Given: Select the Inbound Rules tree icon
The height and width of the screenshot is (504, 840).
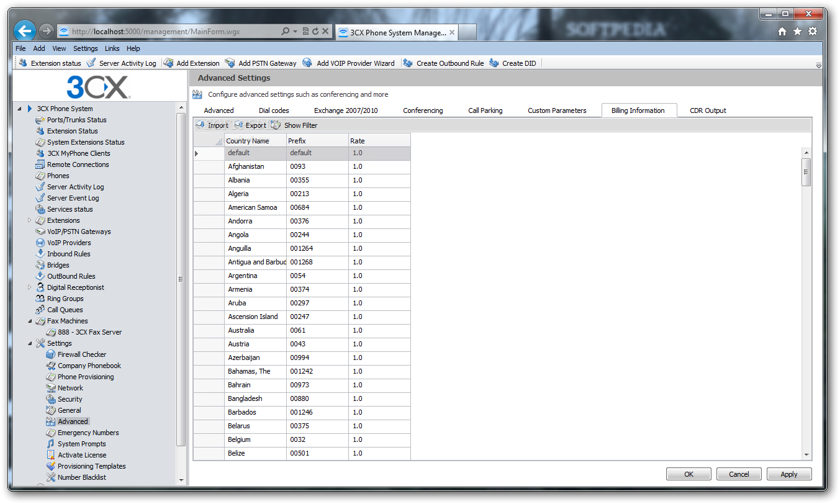Looking at the screenshot, I should point(40,254).
